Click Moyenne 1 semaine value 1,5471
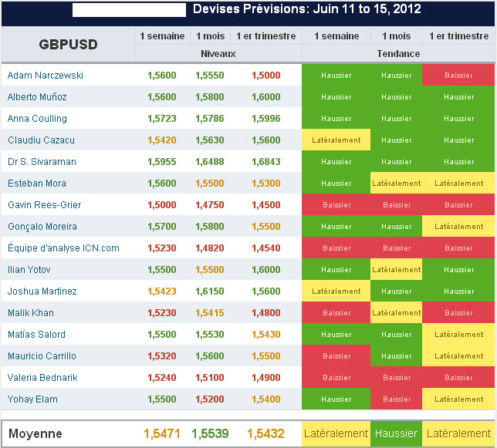 coord(162,433)
